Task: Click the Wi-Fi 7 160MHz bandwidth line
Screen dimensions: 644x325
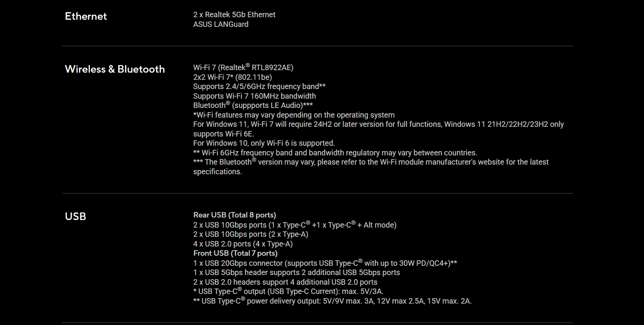Action: (254, 96)
